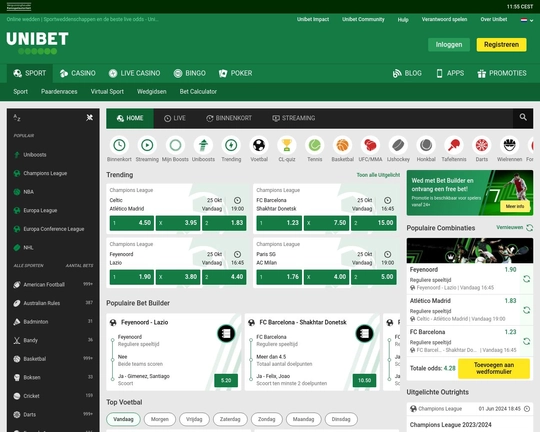Viewport: 540px width, 432px height.
Task: Select the Dinsdag date filter
Action: point(341,419)
